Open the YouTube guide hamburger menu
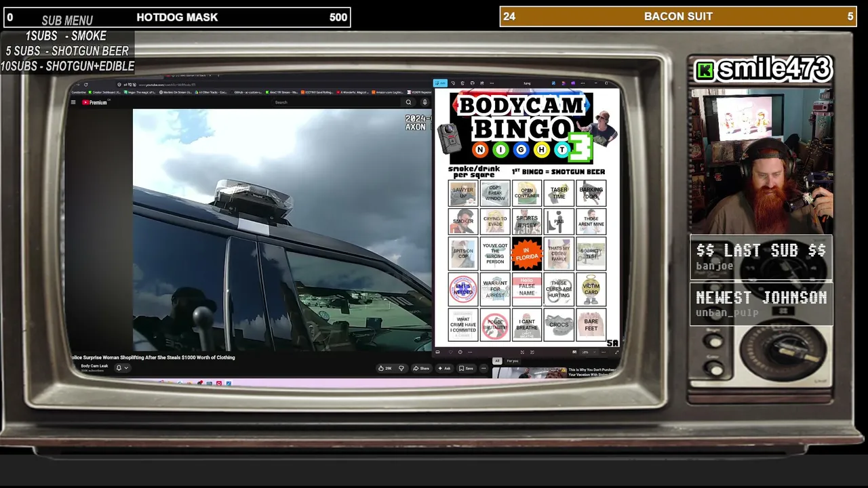868x488 pixels. coord(73,102)
